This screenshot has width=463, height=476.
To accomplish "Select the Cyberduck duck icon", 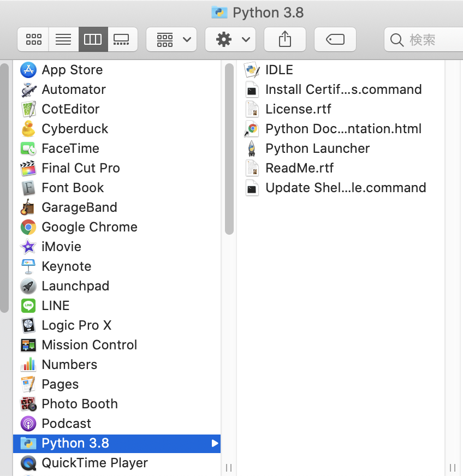I will click(x=28, y=129).
